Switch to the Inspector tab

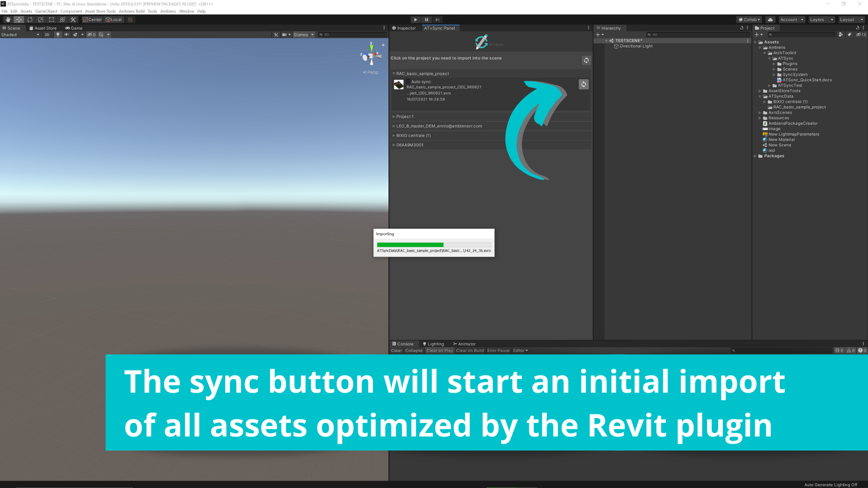(404, 28)
